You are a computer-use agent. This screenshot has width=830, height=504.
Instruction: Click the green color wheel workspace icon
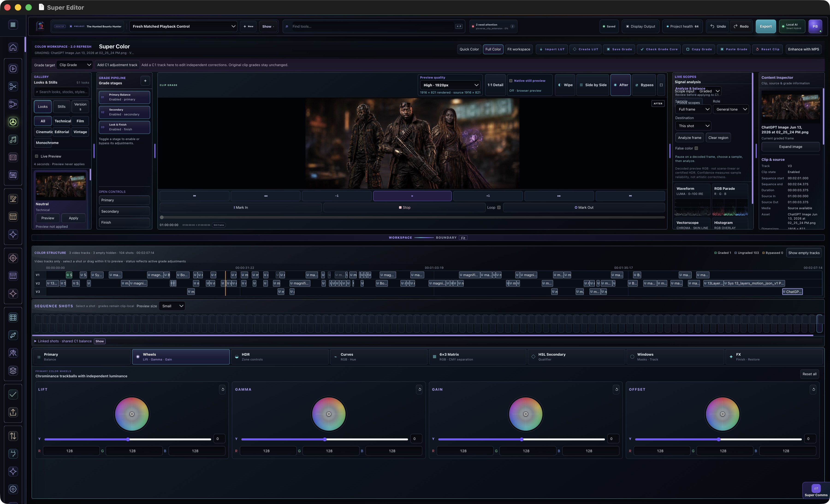click(13, 122)
